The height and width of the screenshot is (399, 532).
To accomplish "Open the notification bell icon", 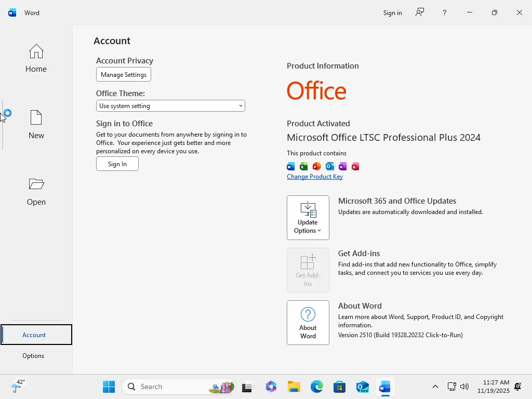I will pos(518,387).
